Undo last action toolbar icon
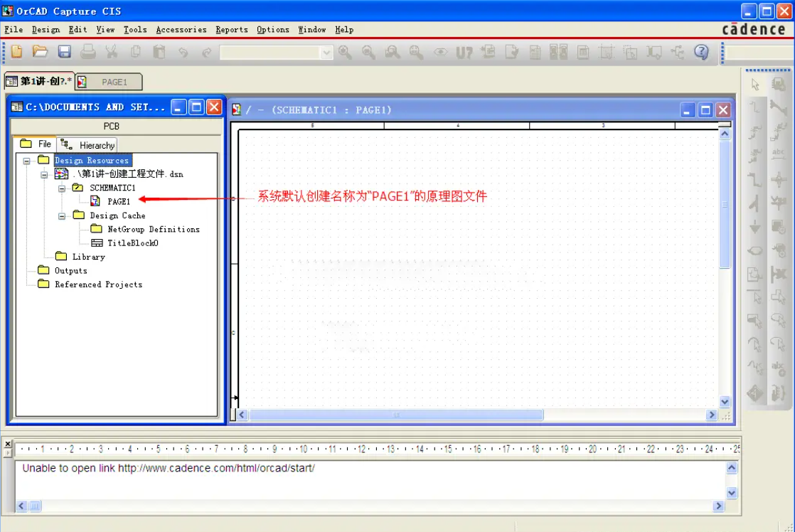795x532 pixels. pos(183,52)
